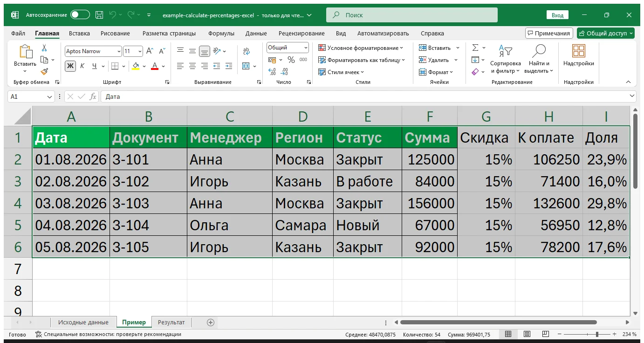
Task: Click the Примечания button
Action: [549, 33]
